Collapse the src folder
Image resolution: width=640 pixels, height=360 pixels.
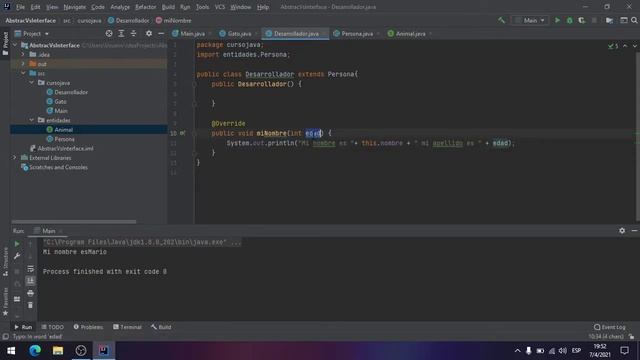tap(23, 73)
